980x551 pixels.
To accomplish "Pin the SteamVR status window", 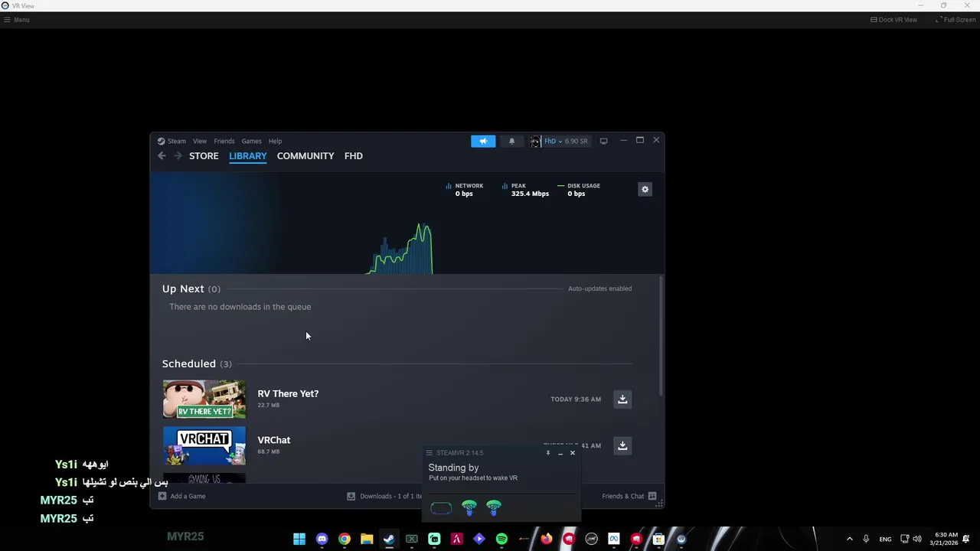I will click(x=547, y=453).
